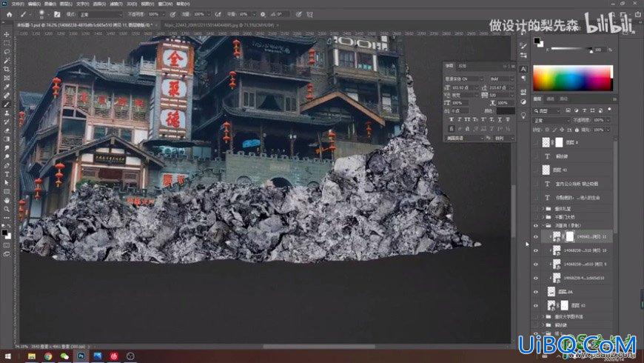The height and width of the screenshot is (363, 644).
Task: Open the layer blend mode dropdown
Action: [551, 121]
